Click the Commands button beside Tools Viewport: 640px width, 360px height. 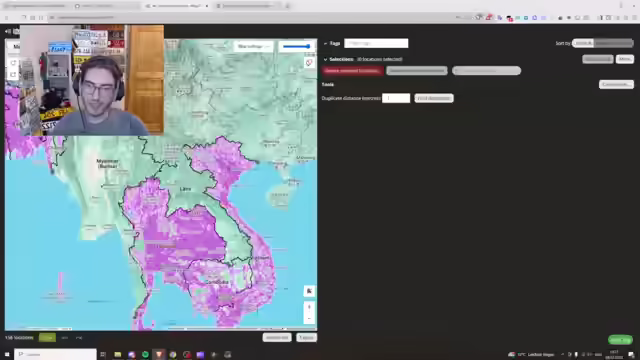point(616,84)
